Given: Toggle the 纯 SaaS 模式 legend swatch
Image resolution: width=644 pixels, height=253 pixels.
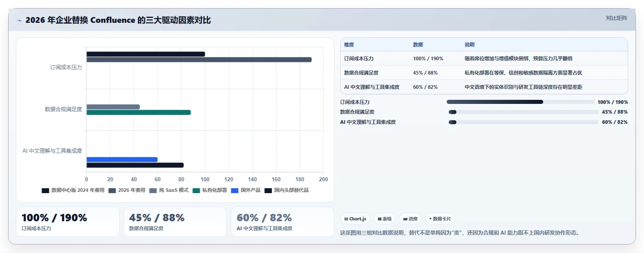Looking at the screenshot, I should 153,190.
